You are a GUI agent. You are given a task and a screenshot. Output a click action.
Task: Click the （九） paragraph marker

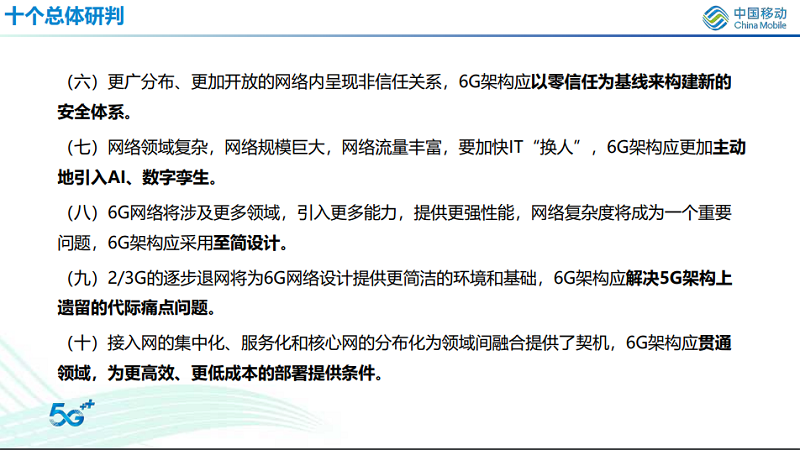click(79, 277)
